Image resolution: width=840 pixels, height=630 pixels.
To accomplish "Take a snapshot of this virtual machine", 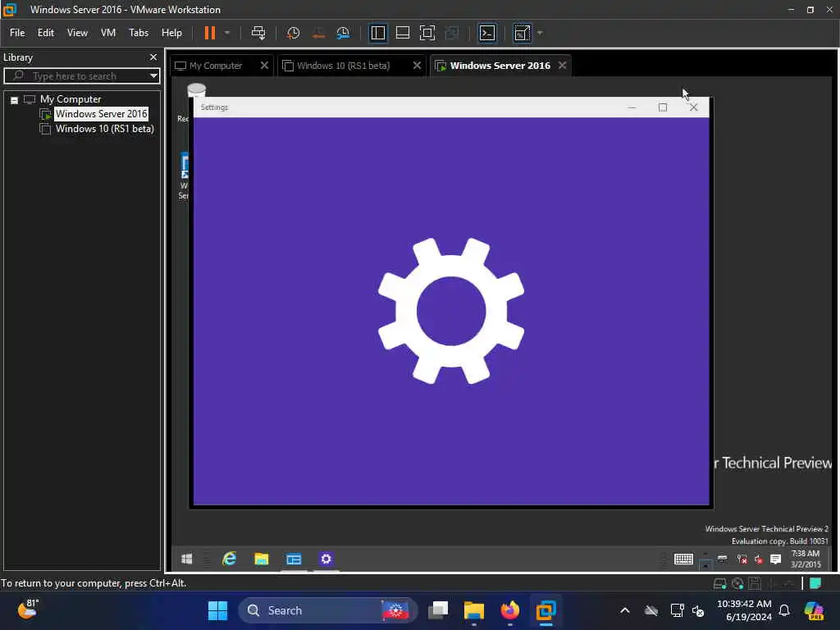I will 293,33.
